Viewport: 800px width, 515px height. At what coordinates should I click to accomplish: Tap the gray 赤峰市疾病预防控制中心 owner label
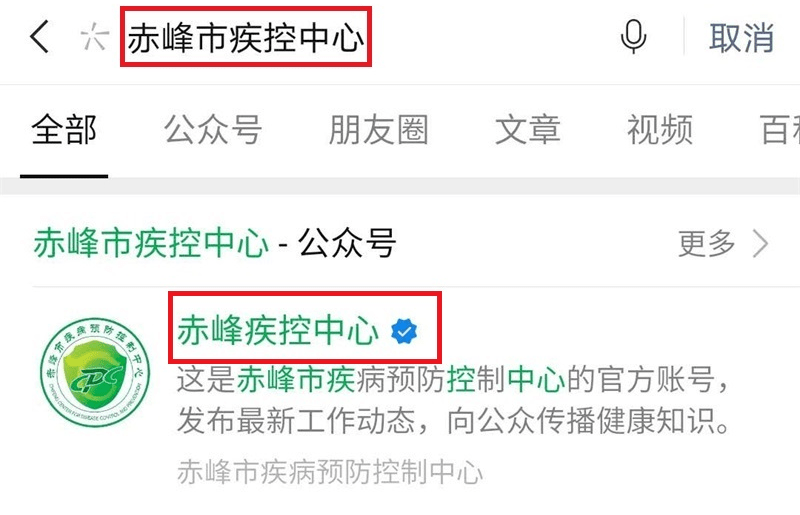(330, 472)
